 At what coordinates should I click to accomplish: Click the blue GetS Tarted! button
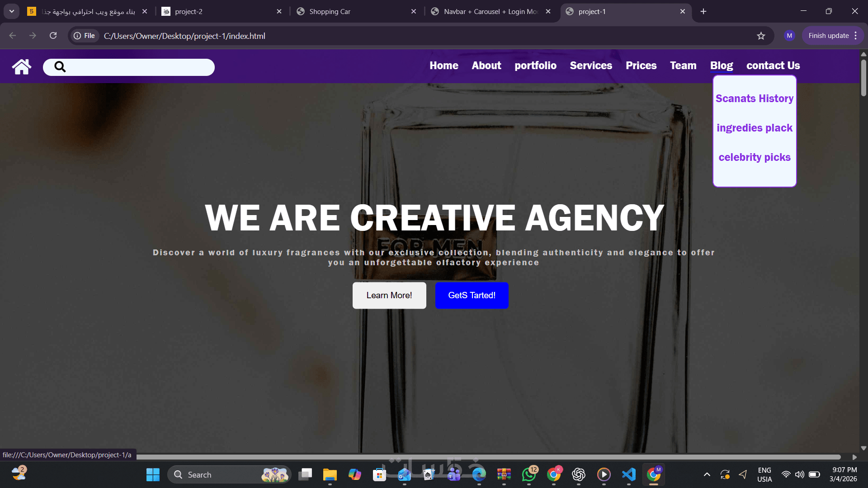click(x=472, y=296)
